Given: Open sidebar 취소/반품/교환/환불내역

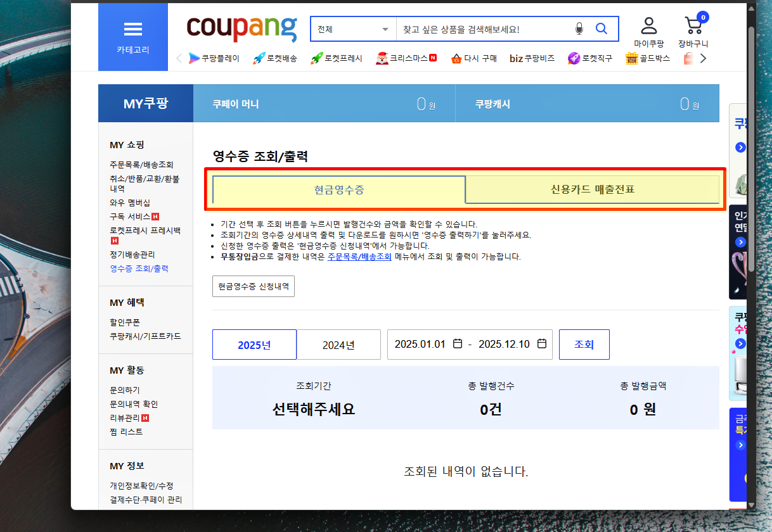Looking at the screenshot, I should pos(145,184).
